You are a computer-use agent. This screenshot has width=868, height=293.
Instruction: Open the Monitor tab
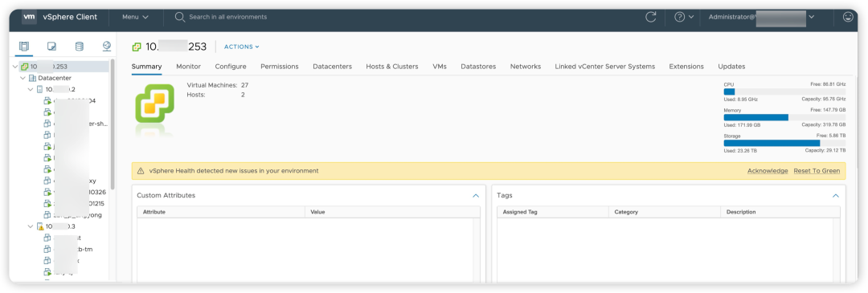pos(188,67)
